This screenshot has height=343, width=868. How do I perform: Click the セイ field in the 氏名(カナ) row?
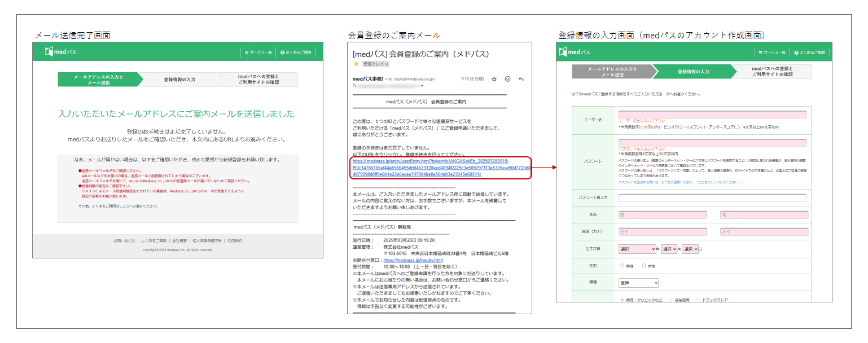click(663, 232)
